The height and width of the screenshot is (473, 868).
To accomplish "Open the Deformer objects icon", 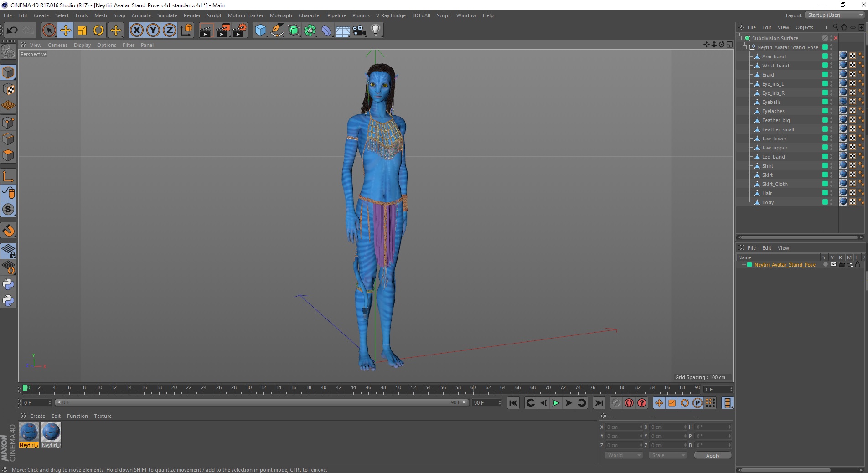I will click(x=326, y=30).
